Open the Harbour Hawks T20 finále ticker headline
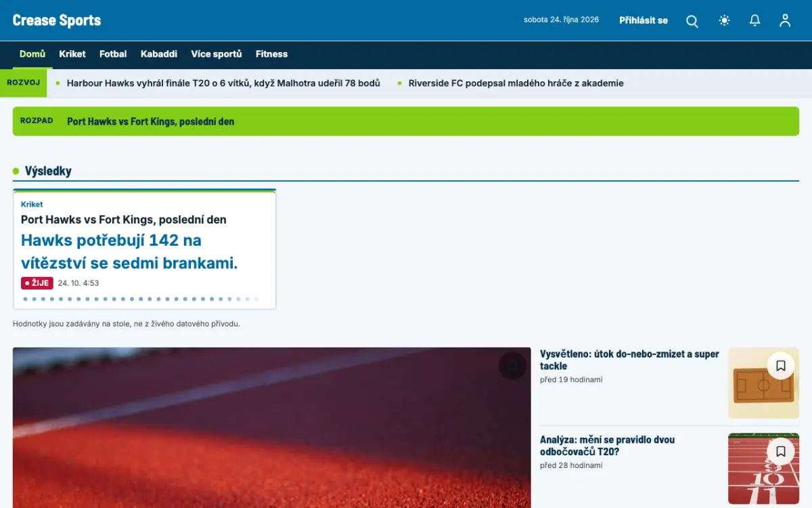Image resolution: width=812 pixels, height=508 pixels. point(223,83)
